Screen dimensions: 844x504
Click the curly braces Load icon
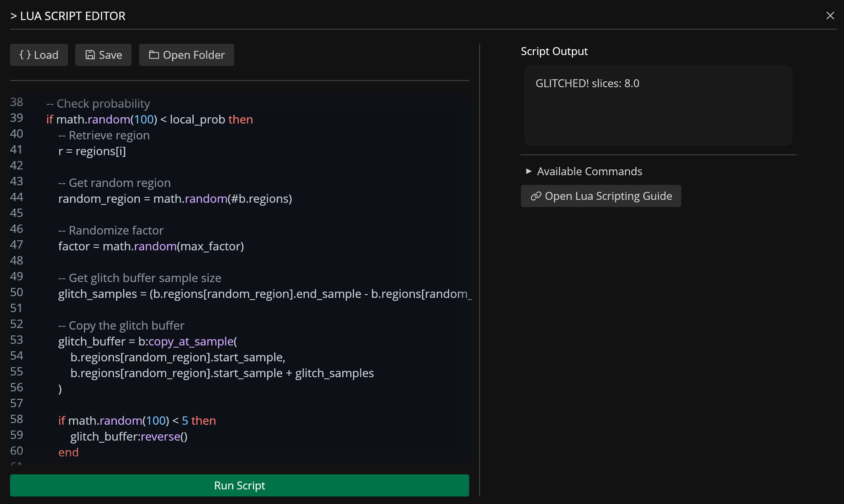click(x=25, y=55)
